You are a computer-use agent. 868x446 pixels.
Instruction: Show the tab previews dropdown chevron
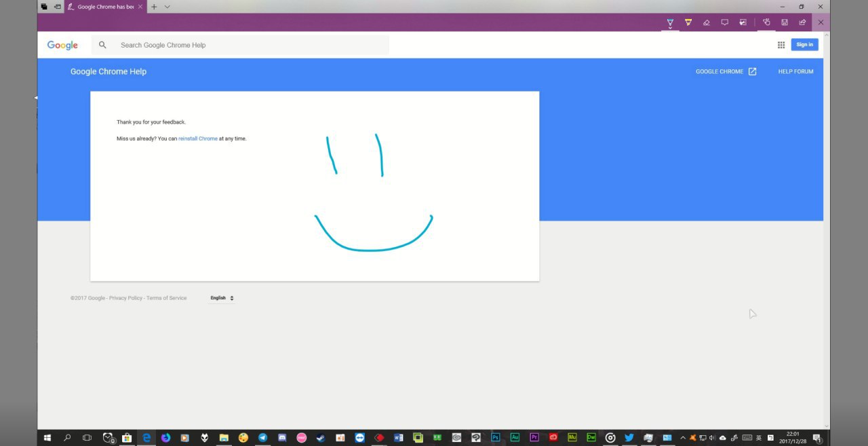[167, 7]
